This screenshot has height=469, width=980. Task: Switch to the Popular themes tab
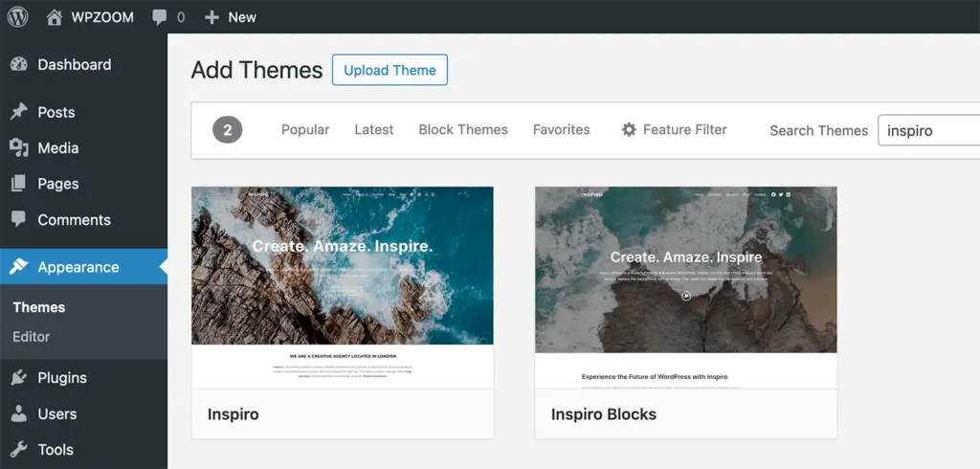coord(305,129)
